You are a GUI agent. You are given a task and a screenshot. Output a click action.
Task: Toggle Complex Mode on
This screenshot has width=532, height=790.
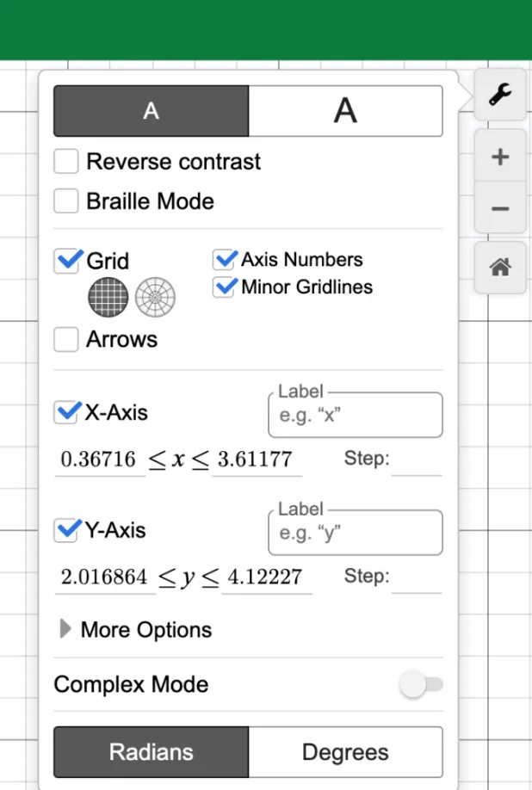point(421,684)
